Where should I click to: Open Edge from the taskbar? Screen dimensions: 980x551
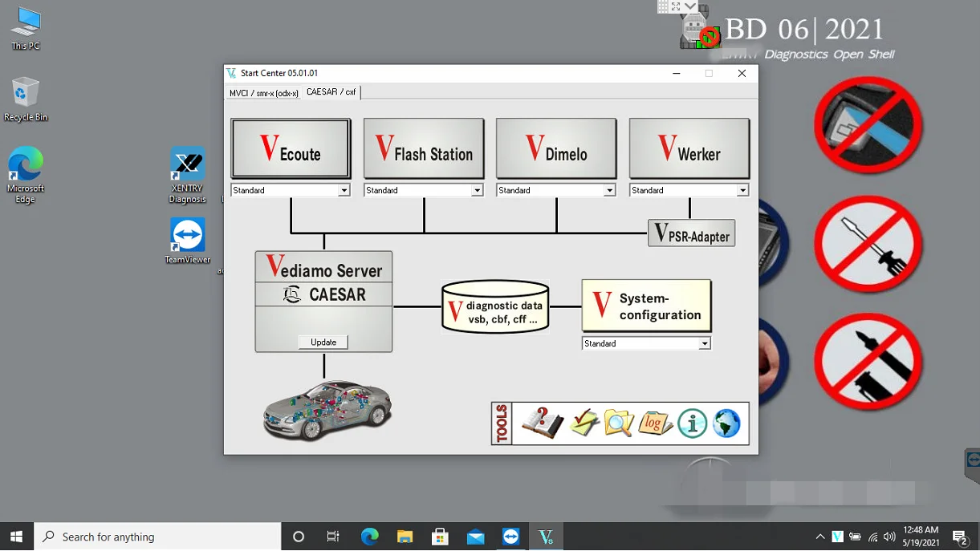tap(369, 537)
